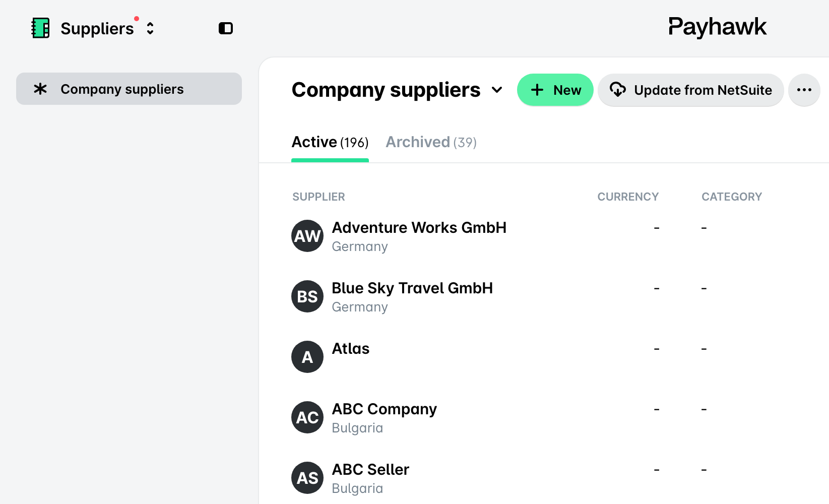Click the BS avatar for Blue Sky Travel
The width and height of the screenshot is (829, 504).
(x=307, y=296)
